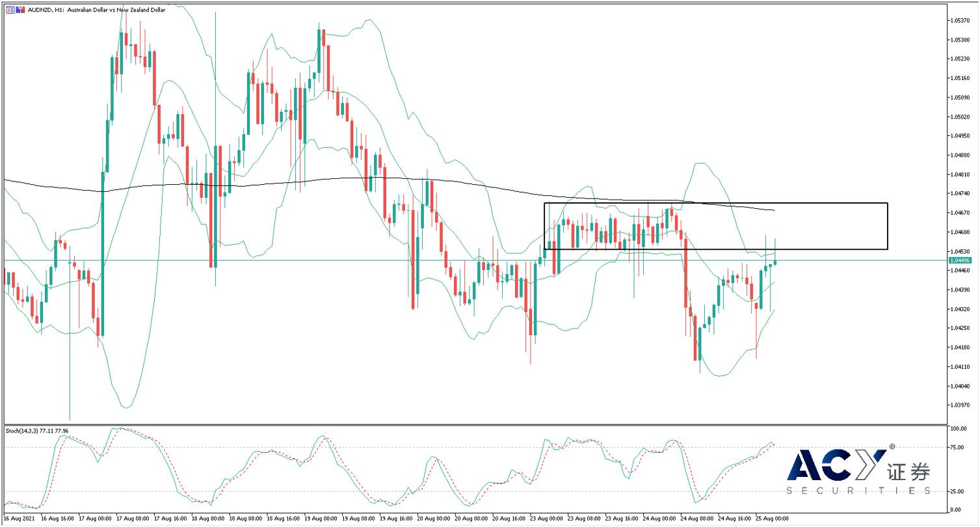Screen dimensions: 980x527
Task: Click the 16 Aug 2021 date label
Action: (18, 519)
